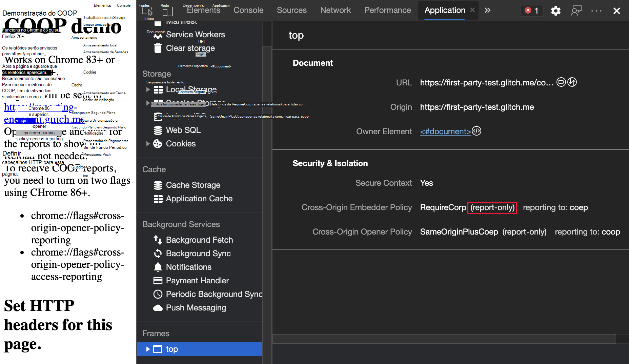The image size is (629, 364).
Task: Switch to the Console tab
Action: (x=248, y=11)
